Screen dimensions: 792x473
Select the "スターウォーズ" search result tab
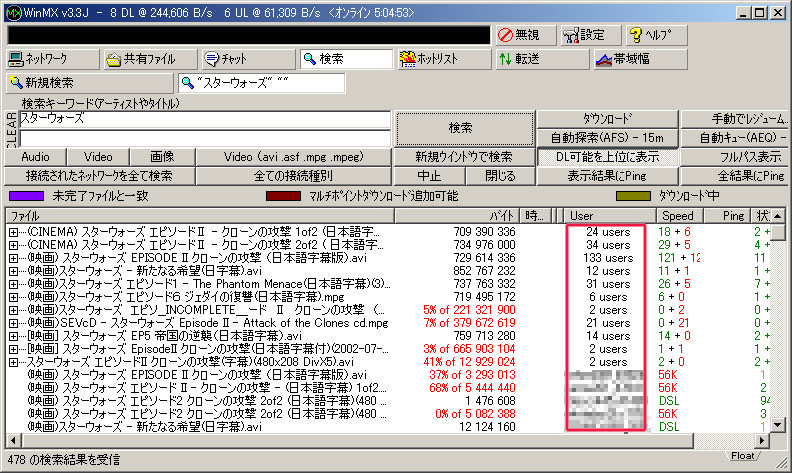262,83
